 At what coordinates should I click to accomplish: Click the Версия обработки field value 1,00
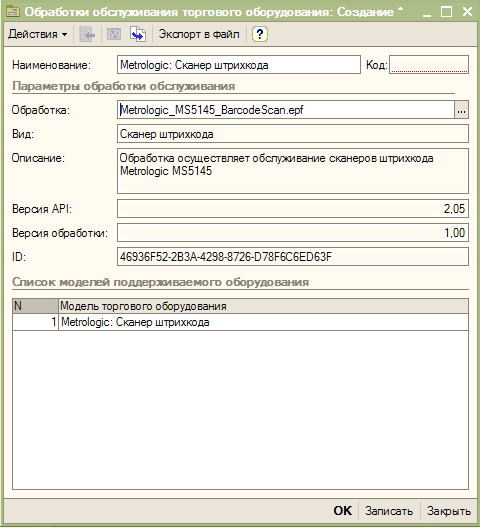[293, 233]
